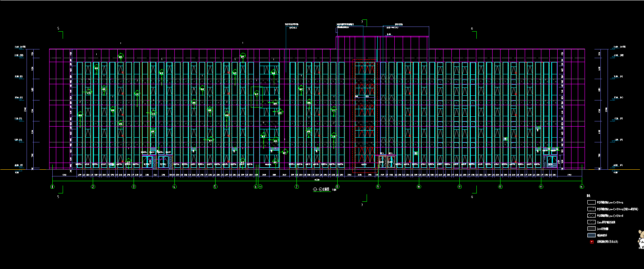This screenshot has width=644, height=269.
Task: Select section cut marker 7 above the roof
Action: click(x=362, y=22)
